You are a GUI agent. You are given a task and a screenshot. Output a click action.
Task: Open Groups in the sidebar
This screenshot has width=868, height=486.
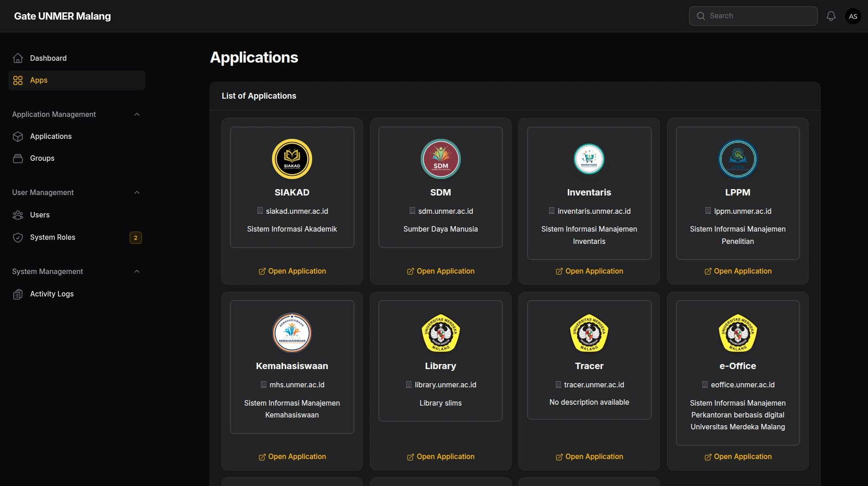[x=77, y=158]
